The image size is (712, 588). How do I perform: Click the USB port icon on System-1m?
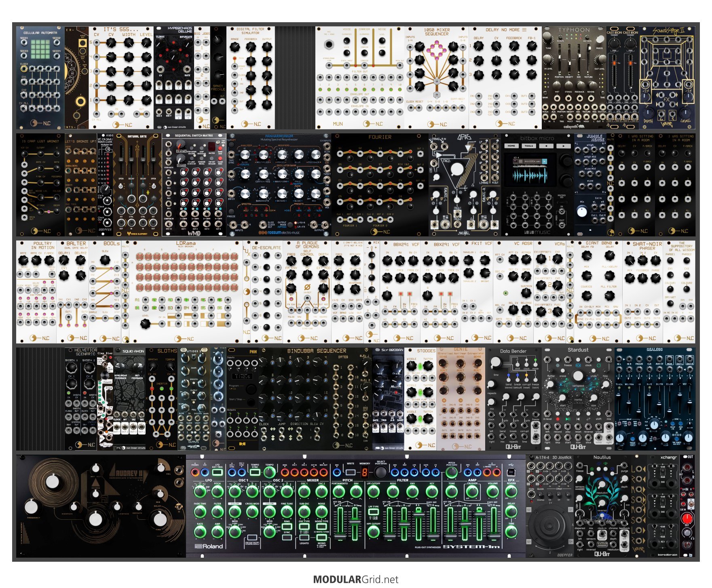click(x=511, y=472)
